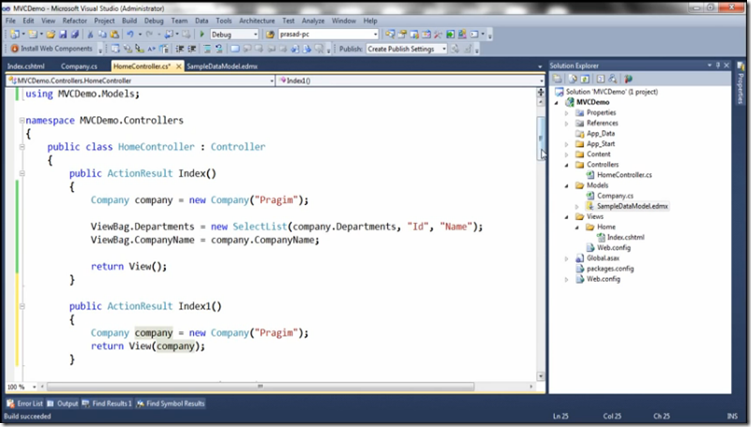The width and height of the screenshot is (751, 427).
Task: Refresh Solution Explorer with Refresh icon
Action: point(585,79)
